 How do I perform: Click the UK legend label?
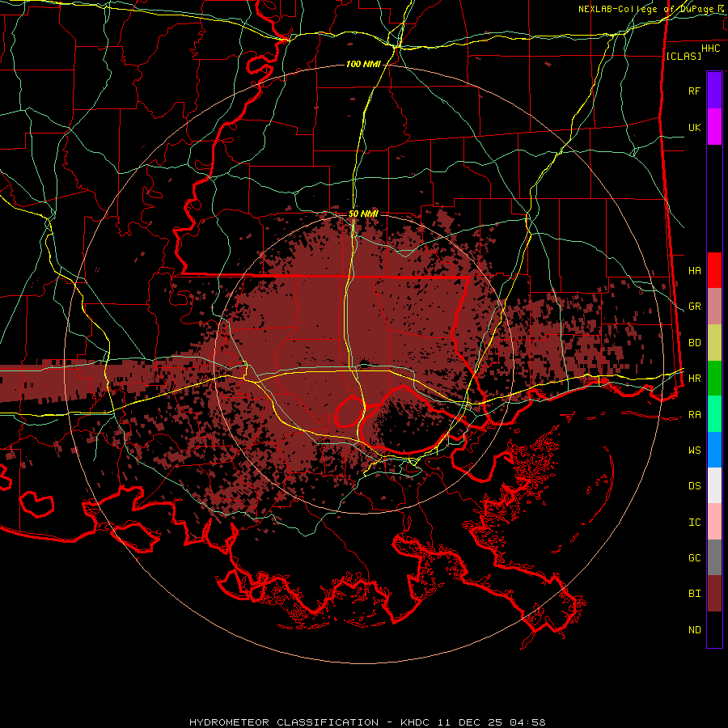tap(694, 127)
